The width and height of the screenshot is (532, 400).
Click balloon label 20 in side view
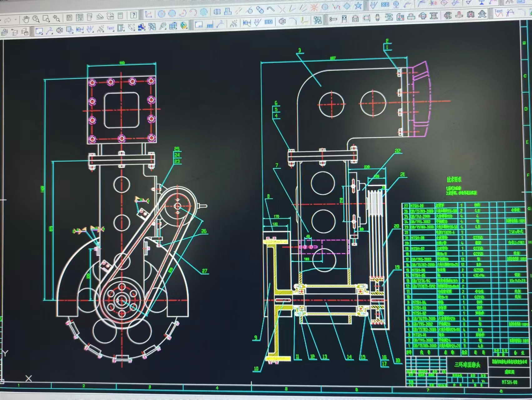[397, 226]
